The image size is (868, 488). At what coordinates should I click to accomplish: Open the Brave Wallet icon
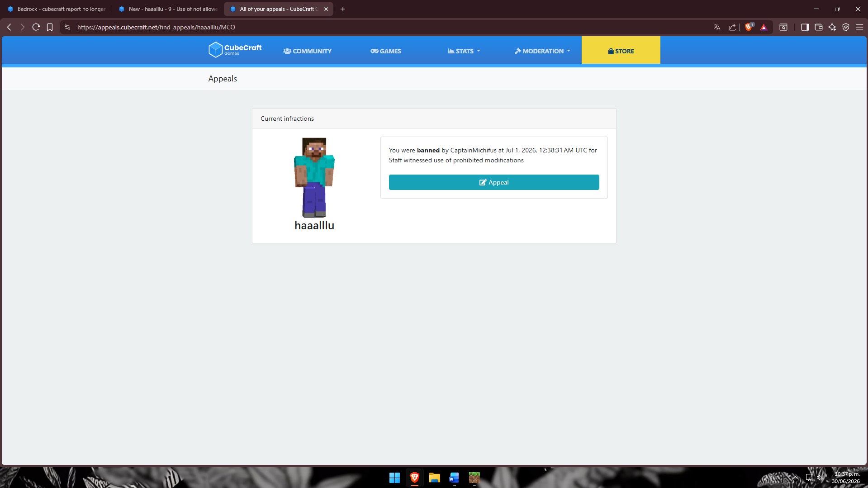[818, 27]
